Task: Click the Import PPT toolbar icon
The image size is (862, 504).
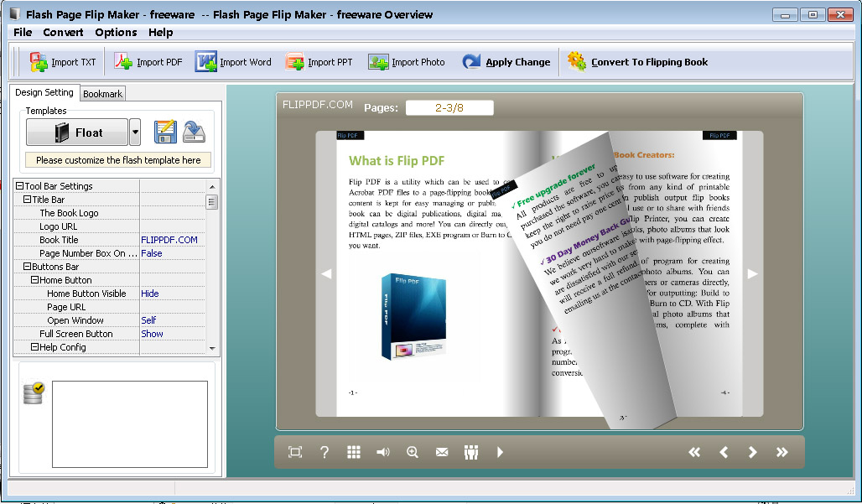Action: [294, 61]
